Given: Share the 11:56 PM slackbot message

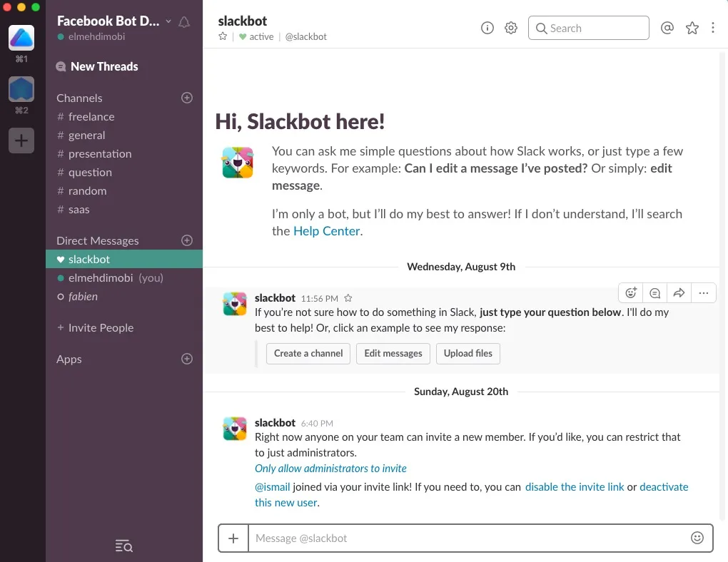Looking at the screenshot, I should pos(679,293).
